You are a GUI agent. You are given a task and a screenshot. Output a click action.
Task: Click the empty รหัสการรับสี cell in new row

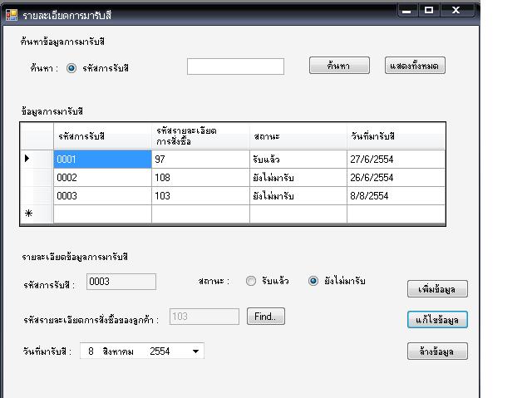pos(102,214)
